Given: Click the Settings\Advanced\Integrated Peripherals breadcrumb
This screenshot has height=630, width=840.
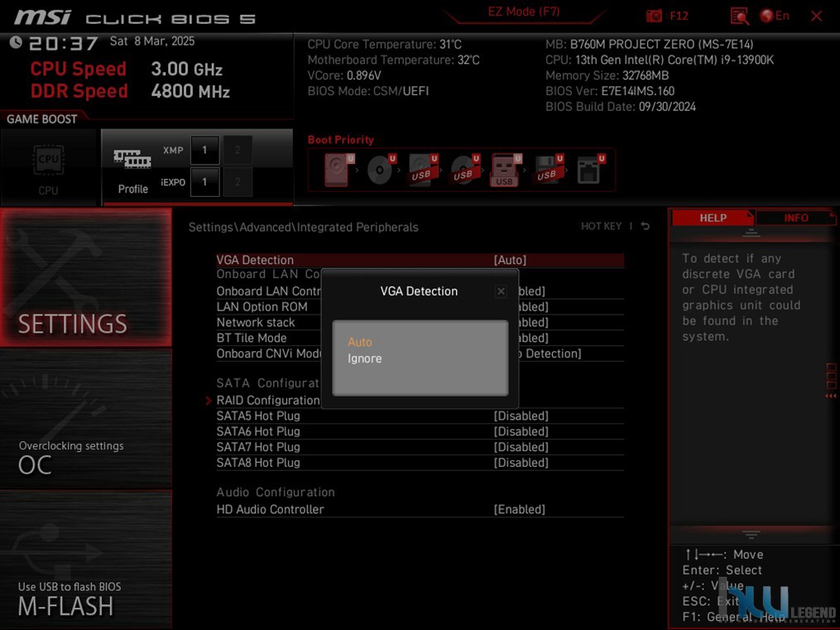Looking at the screenshot, I should coord(303,227).
